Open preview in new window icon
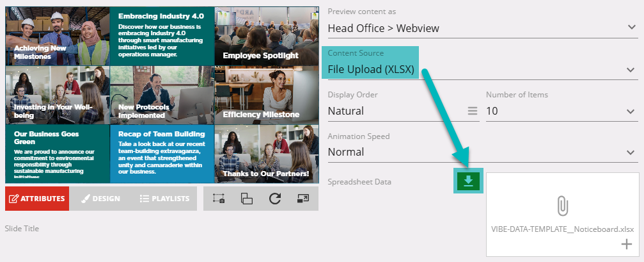 302,199
